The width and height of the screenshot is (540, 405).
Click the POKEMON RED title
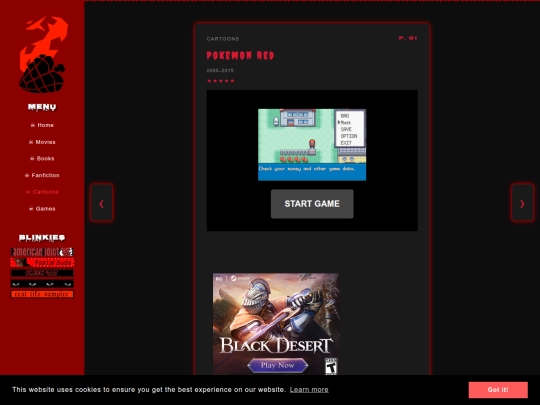[x=240, y=55]
